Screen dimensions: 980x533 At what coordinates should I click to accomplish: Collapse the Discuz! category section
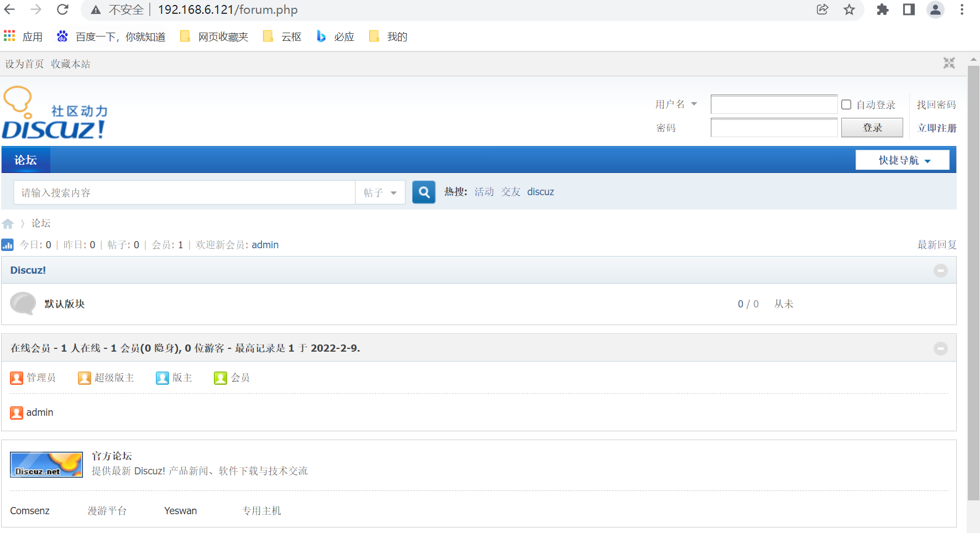click(x=940, y=270)
